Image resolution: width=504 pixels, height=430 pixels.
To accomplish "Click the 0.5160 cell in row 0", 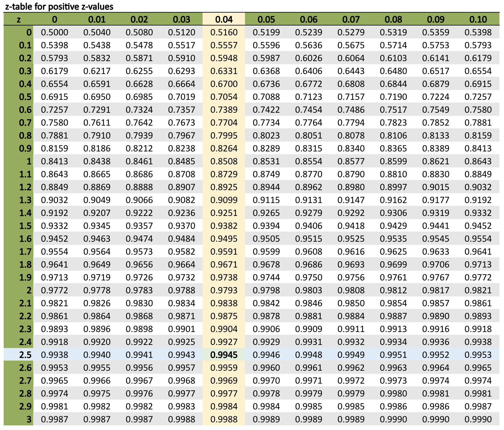I will tap(224, 32).
